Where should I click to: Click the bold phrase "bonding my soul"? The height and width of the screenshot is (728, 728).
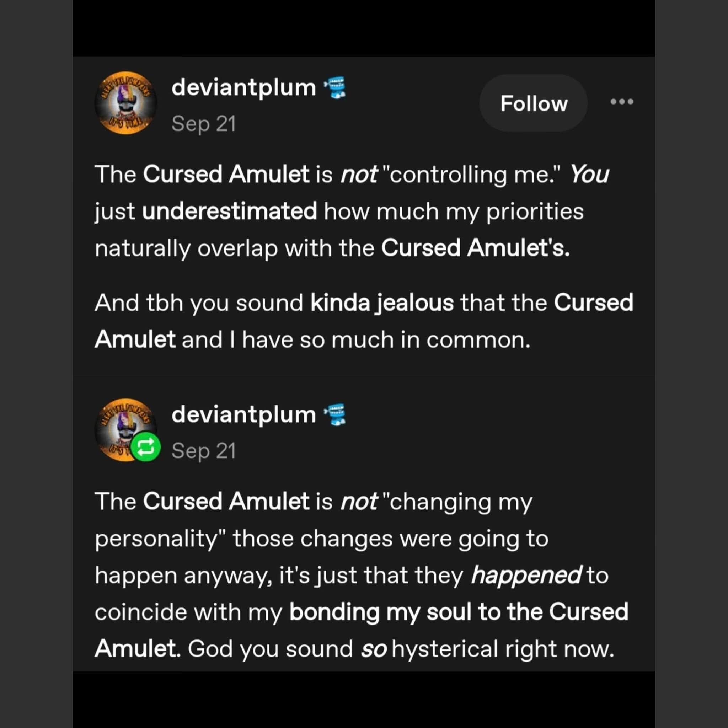380,611
